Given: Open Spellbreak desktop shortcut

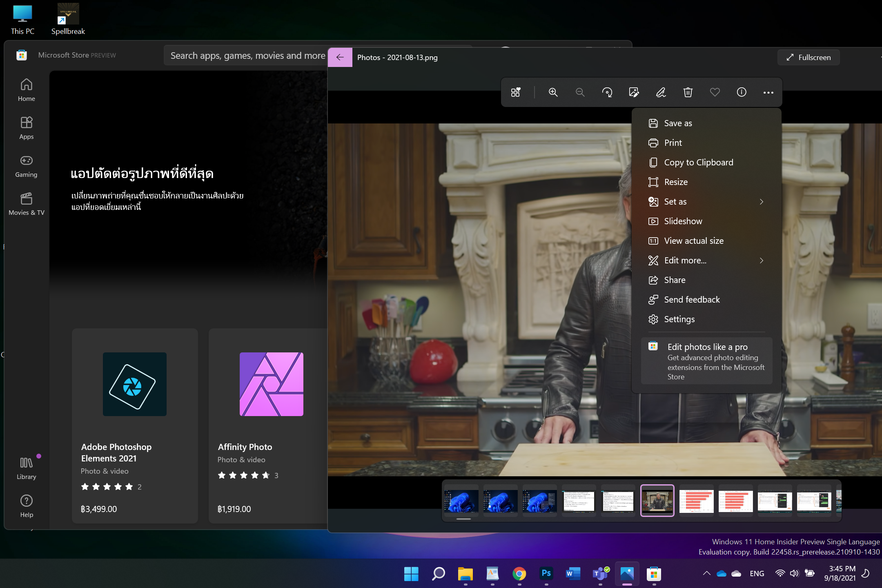Looking at the screenshot, I should 68,20.
